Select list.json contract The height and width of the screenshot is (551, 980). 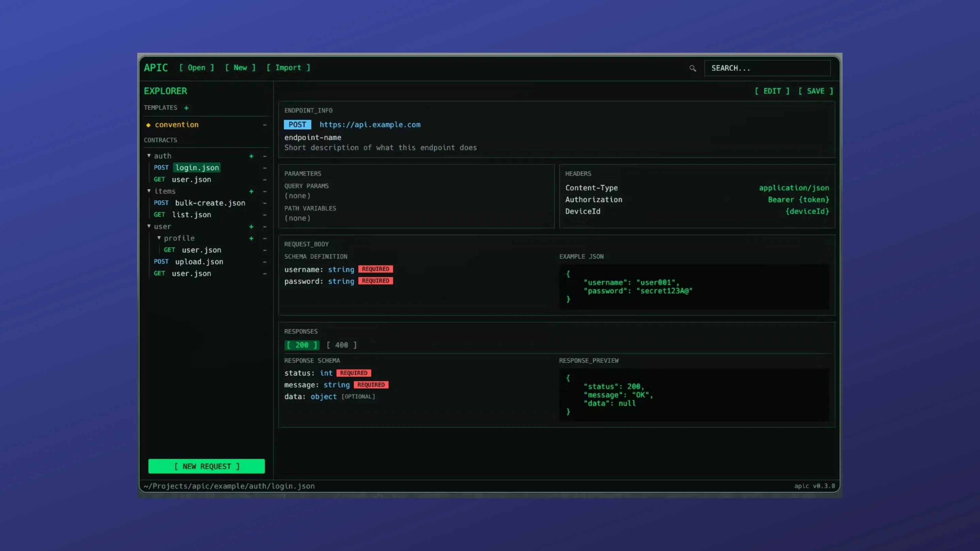(x=191, y=215)
